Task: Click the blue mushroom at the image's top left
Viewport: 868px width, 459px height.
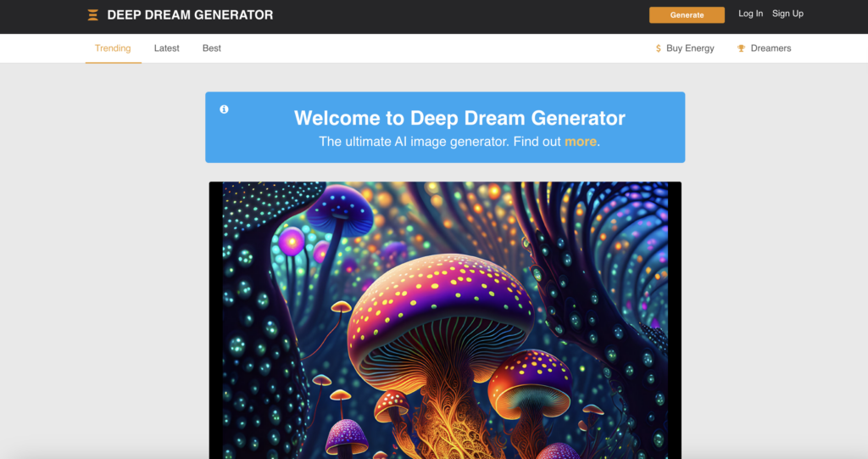Action: pyautogui.click(x=339, y=208)
